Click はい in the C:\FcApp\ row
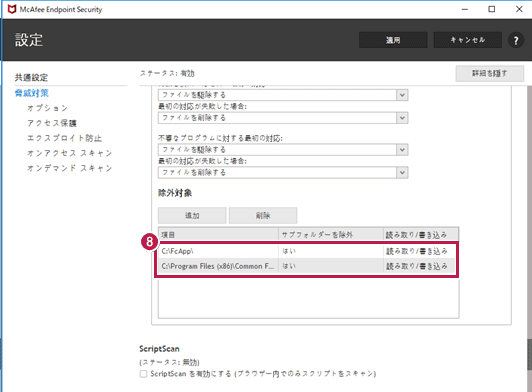The image size is (532, 392). coord(289,251)
